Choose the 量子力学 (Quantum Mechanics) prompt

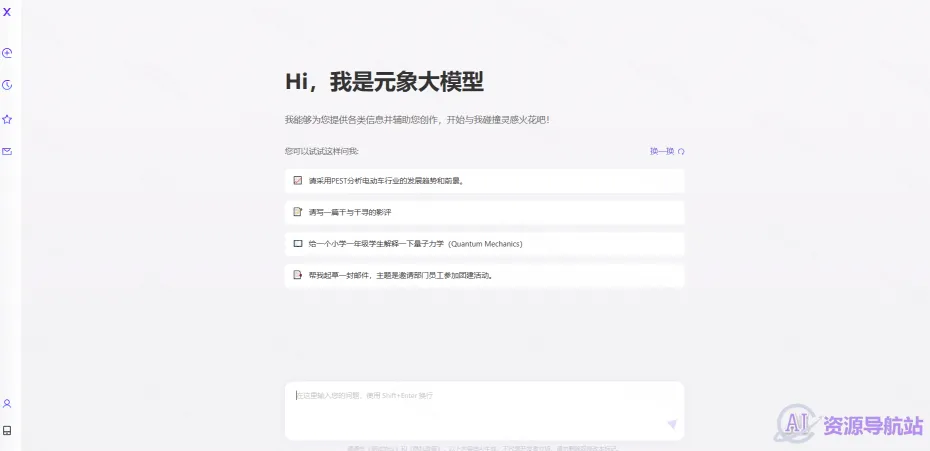click(x=485, y=243)
